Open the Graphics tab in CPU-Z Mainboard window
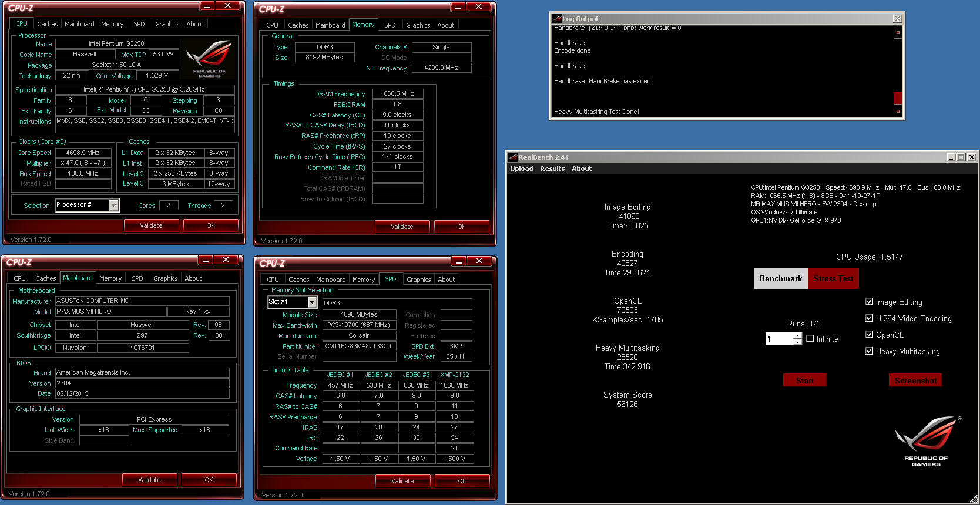The image size is (980, 505). (x=166, y=278)
